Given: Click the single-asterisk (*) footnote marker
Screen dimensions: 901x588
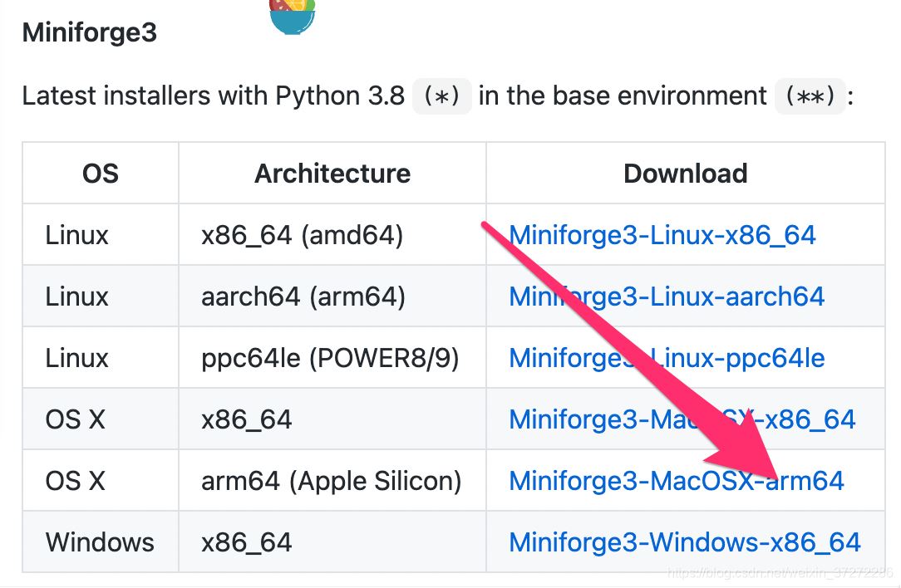Looking at the screenshot, I should click(x=441, y=96).
